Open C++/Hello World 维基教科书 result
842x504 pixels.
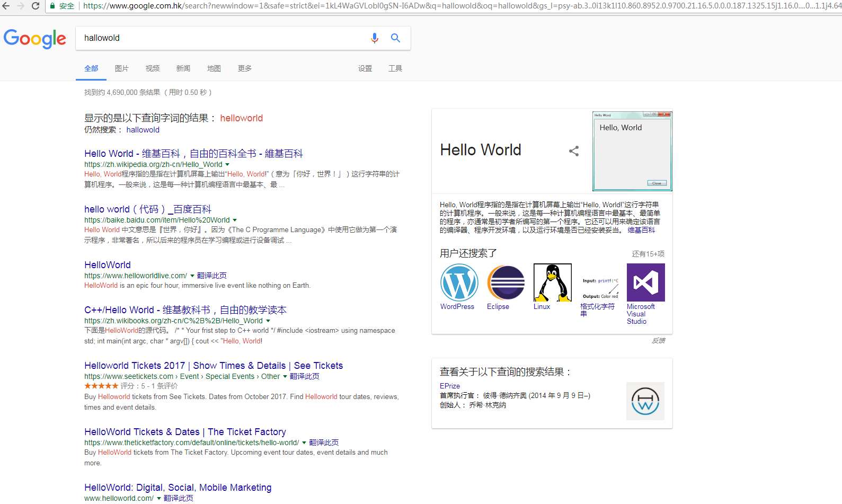(x=185, y=310)
